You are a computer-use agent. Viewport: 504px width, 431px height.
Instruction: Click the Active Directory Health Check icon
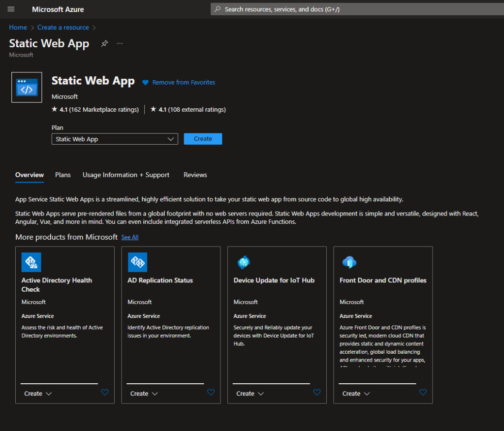(x=31, y=262)
